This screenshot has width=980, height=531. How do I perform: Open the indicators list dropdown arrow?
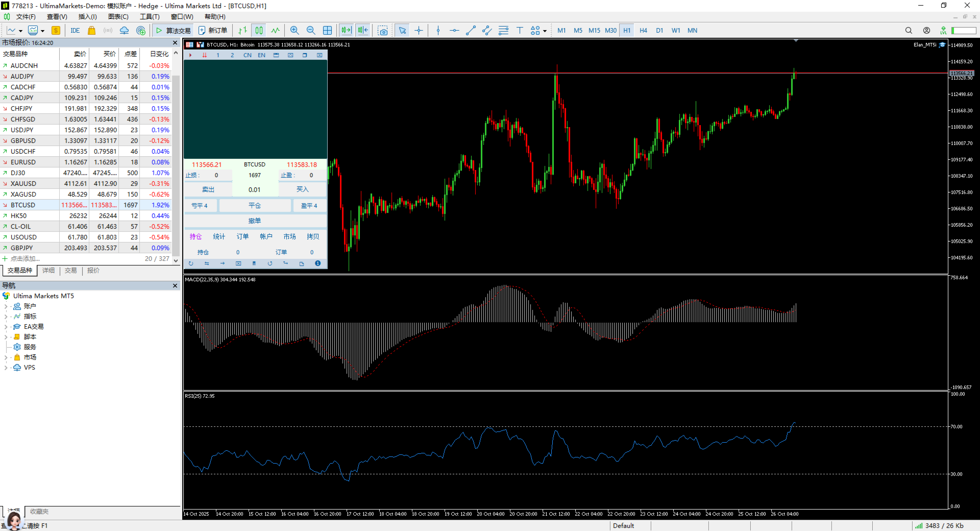click(42, 31)
